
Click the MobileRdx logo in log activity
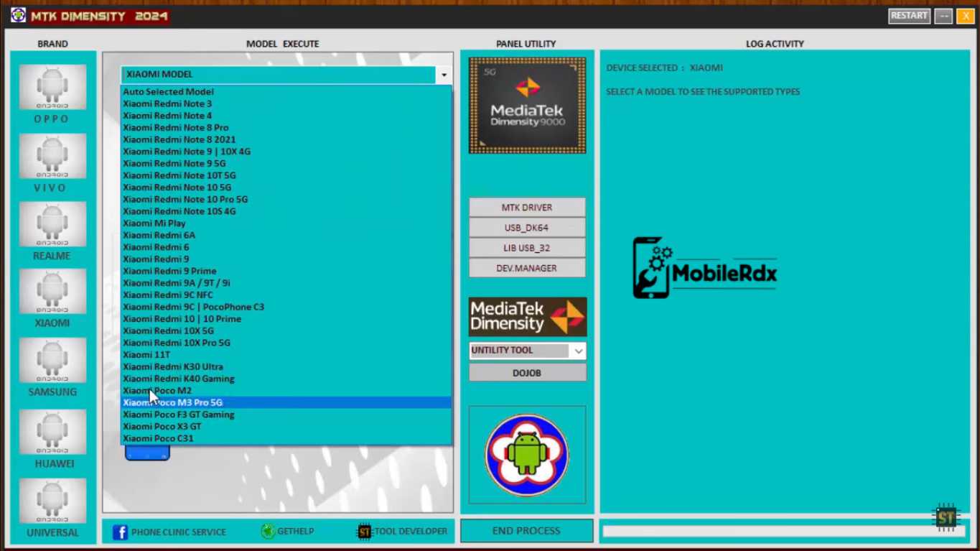click(705, 268)
